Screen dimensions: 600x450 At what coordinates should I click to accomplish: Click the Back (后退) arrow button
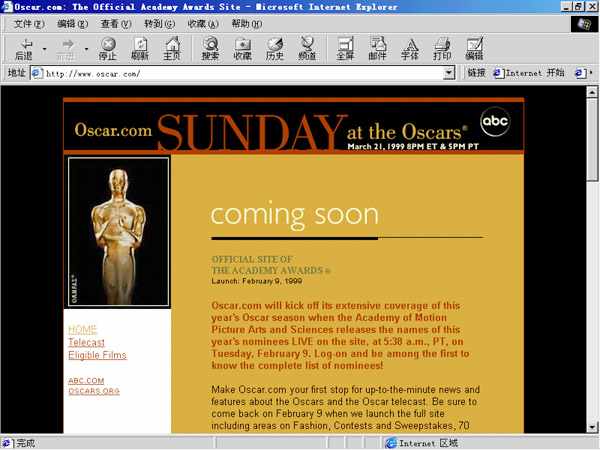[x=23, y=47]
